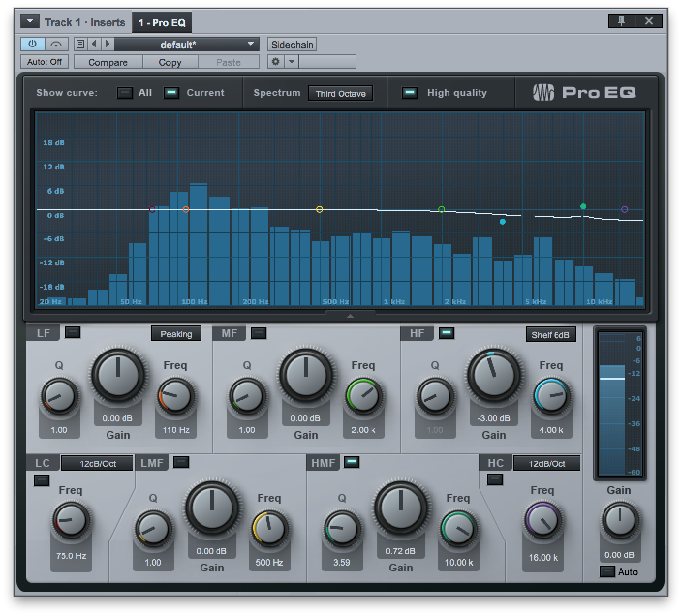Click the MF Freq knob at 2.00 k
Viewport: 682px width, 616px height.
tap(363, 396)
